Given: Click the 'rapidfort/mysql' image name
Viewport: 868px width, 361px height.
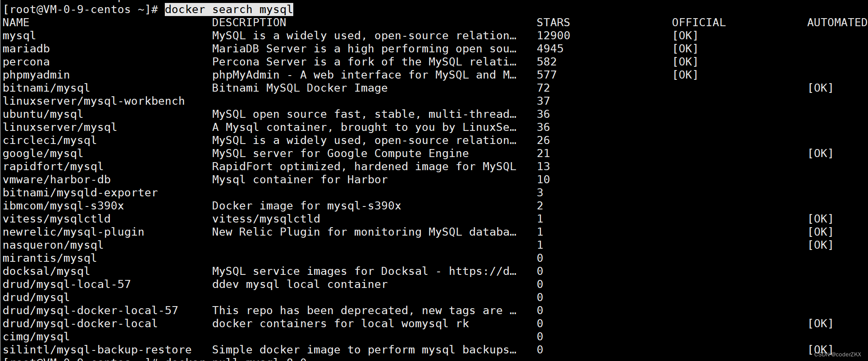Looking at the screenshot, I should click(x=53, y=166).
